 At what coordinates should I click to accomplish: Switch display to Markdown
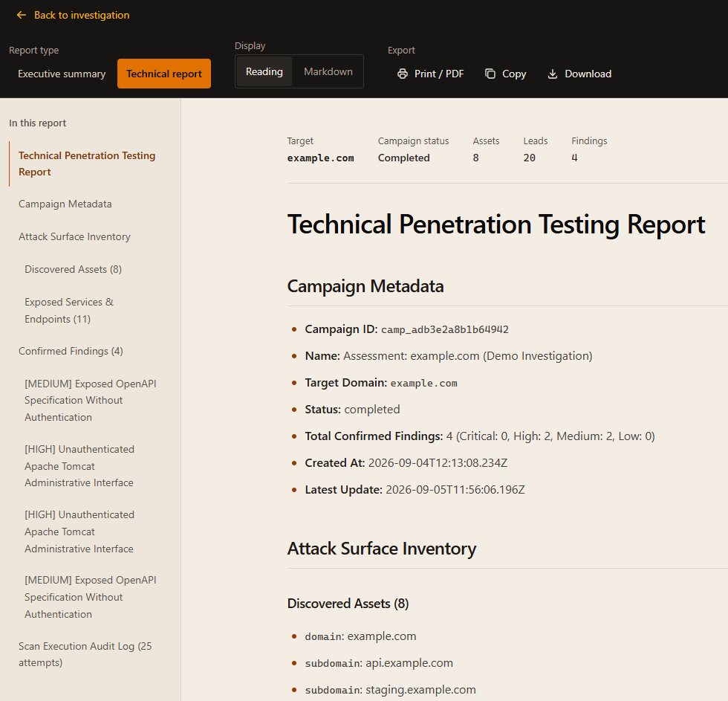pos(328,71)
